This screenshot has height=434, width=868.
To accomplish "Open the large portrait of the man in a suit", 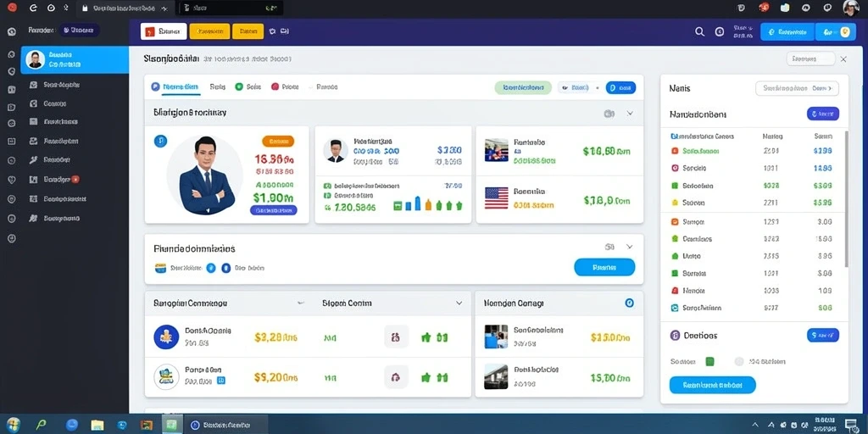I will click(x=205, y=173).
